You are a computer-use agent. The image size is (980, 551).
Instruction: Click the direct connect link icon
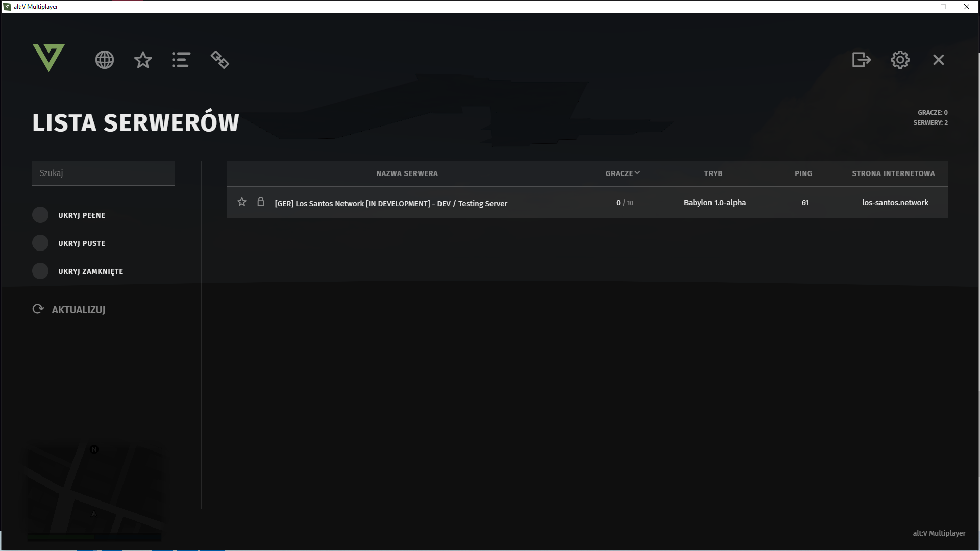220,60
